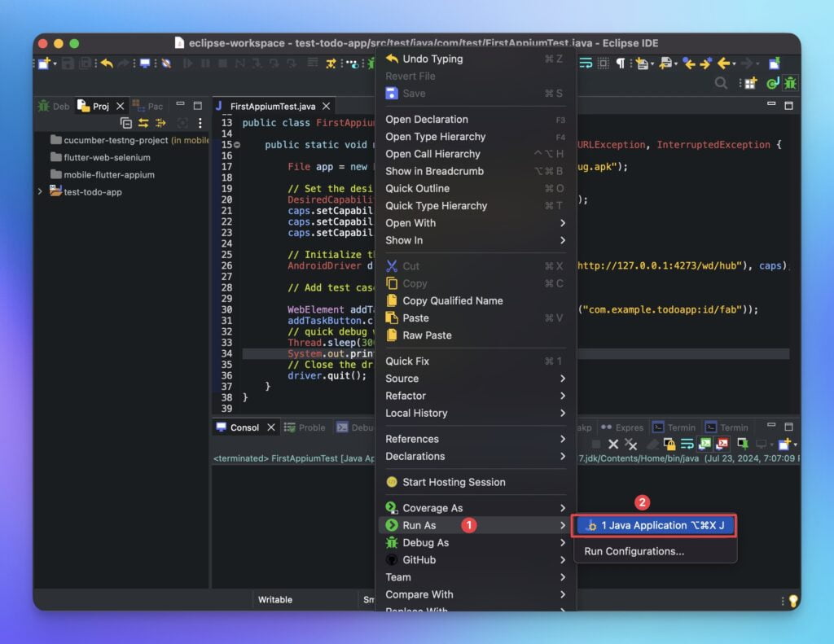Viewport: 834px width, 644px height.
Task: Select the Problems view tab
Action: (x=305, y=427)
